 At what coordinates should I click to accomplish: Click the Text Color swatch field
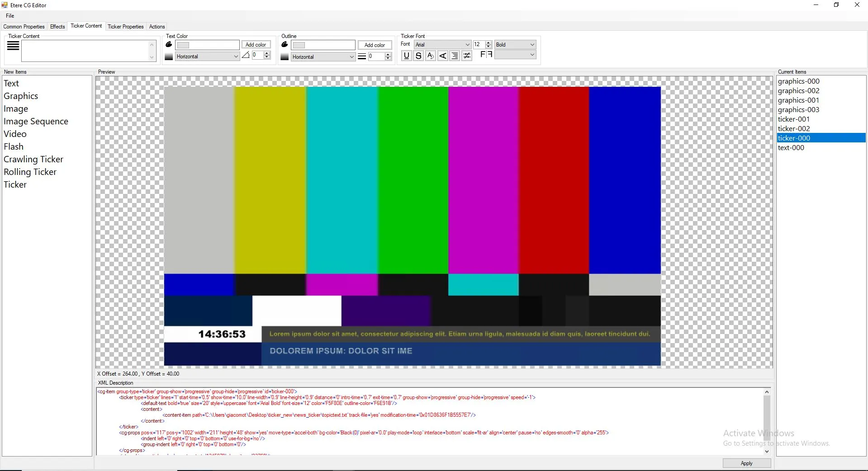pyautogui.click(x=207, y=45)
